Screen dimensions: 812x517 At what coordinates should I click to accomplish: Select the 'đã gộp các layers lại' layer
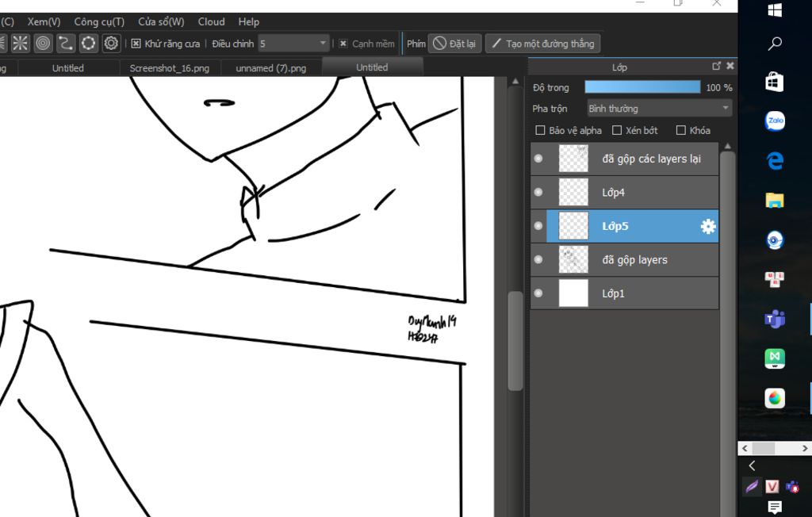tap(651, 159)
